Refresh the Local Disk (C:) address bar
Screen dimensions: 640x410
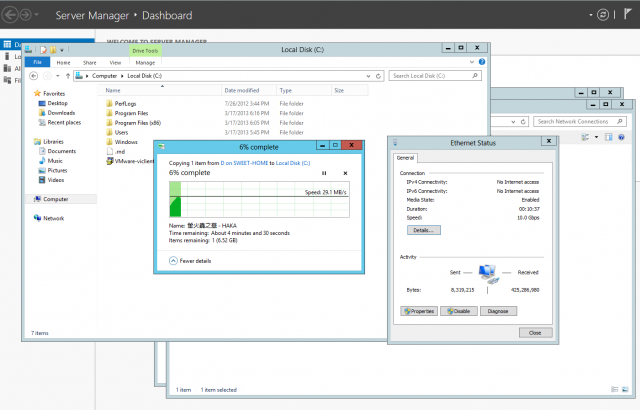(x=378, y=76)
